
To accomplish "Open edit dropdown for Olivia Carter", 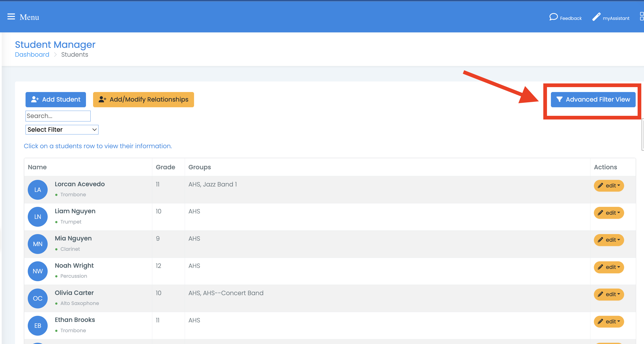I will click(609, 294).
